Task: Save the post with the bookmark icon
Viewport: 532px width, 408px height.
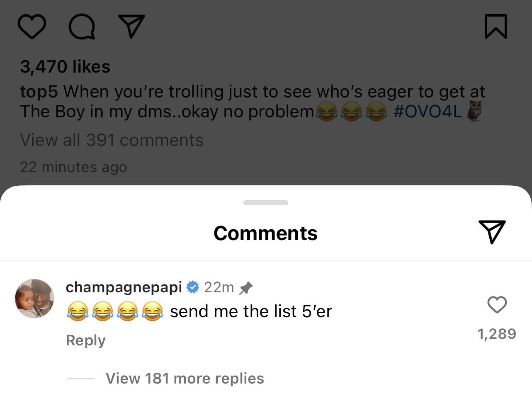Action: click(496, 27)
